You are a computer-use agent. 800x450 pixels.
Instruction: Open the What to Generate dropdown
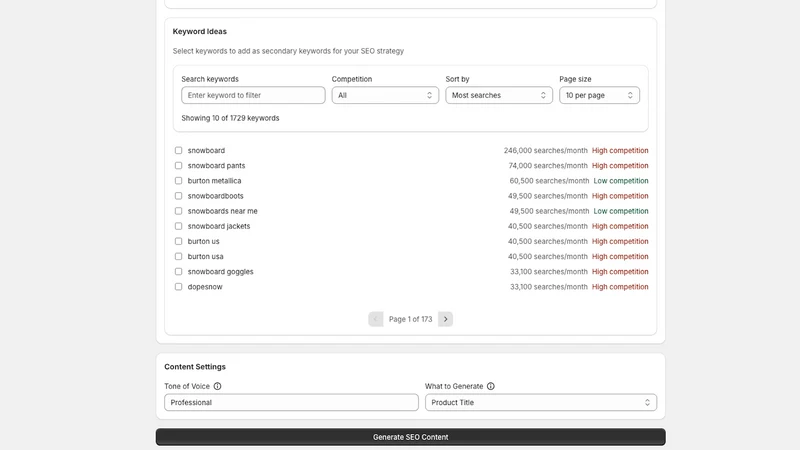click(x=541, y=403)
